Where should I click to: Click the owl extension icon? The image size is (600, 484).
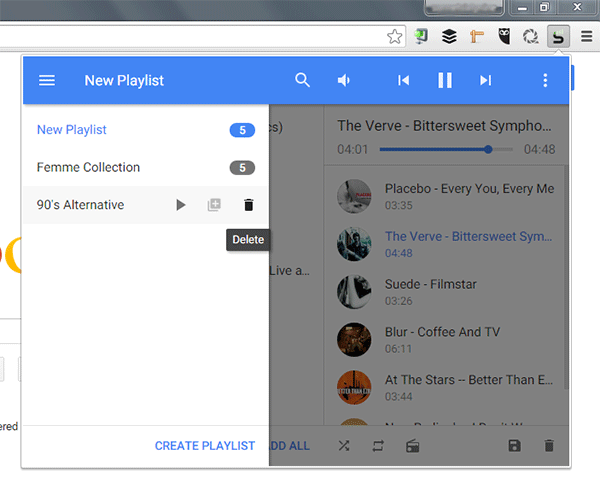pyautogui.click(x=504, y=37)
